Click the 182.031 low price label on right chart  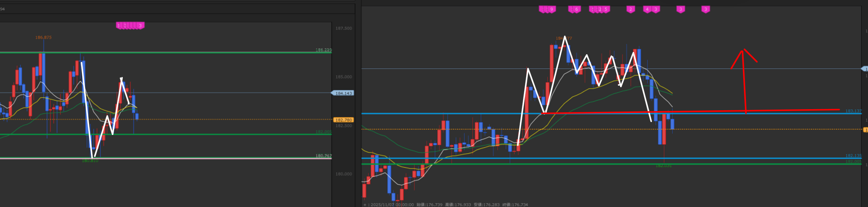[x=663, y=166]
